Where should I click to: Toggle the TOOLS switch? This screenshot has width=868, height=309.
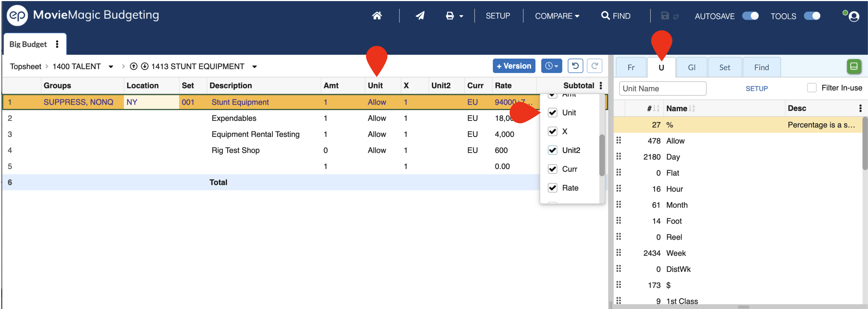click(812, 16)
